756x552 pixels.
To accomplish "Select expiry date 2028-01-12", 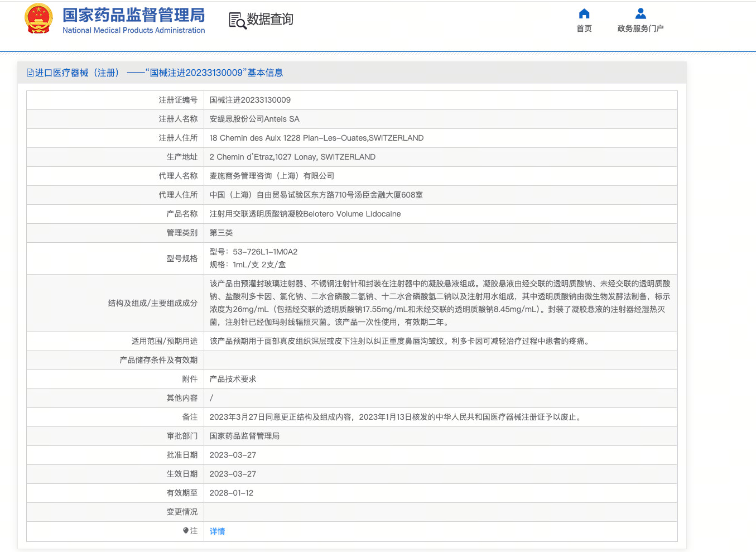I will [x=232, y=493].
